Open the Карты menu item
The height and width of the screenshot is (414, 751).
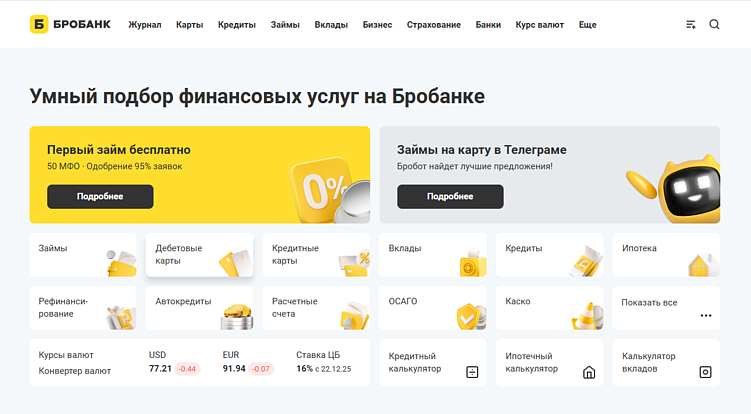pyautogui.click(x=190, y=25)
